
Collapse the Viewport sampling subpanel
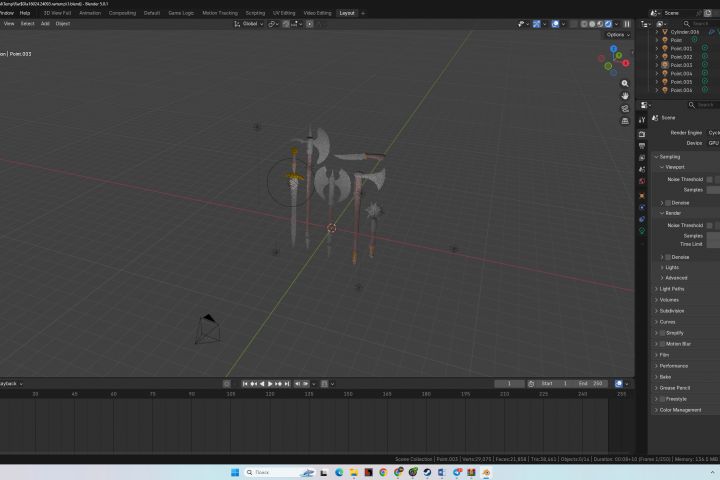click(675, 167)
